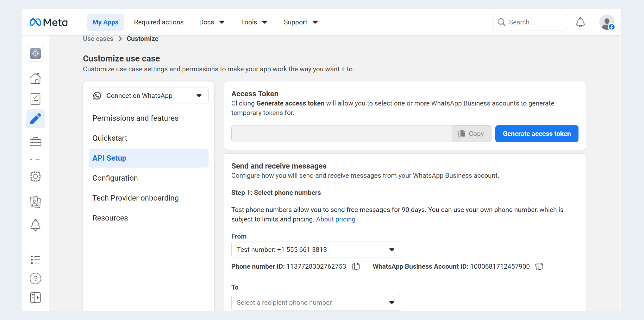The height and width of the screenshot is (320, 644).
Task: Copy the WhatsApp Business Account ID
Action: point(540,266)
